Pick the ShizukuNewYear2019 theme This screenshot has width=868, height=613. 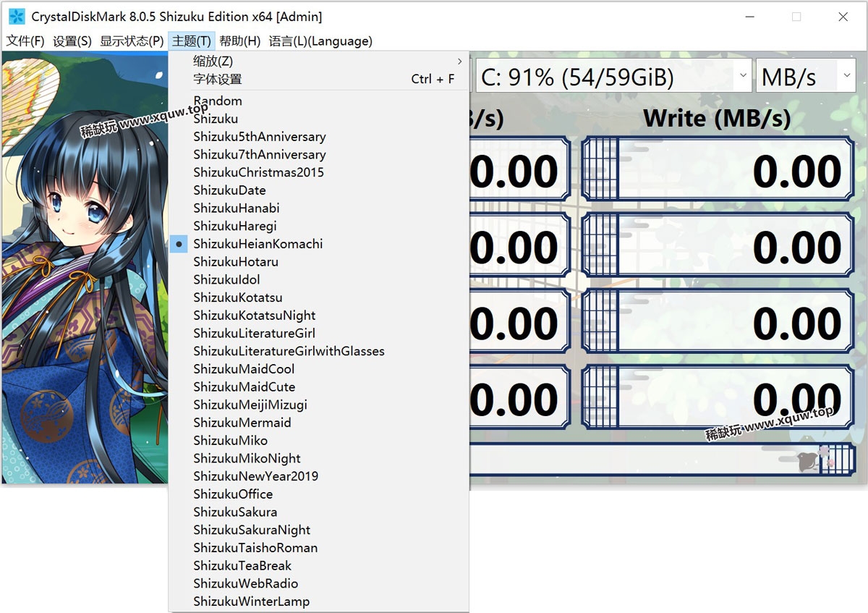coord(319,476)
